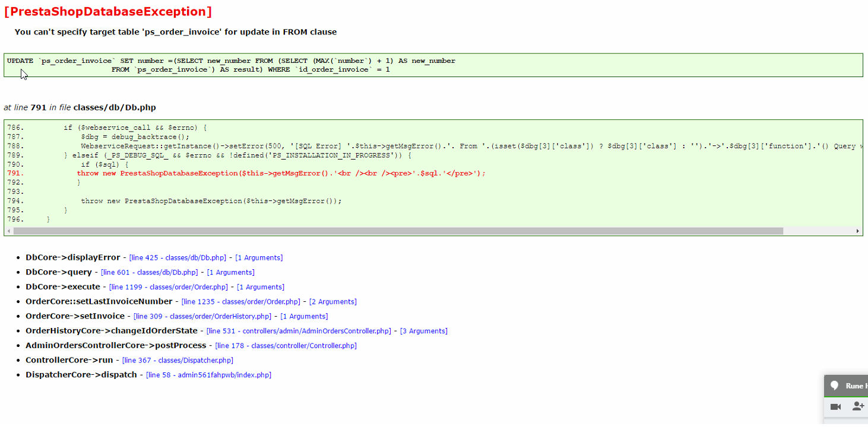Open postProcess line 178 Controller.php link
Viewport: 868px width, 427px height.
coord(286,346)
